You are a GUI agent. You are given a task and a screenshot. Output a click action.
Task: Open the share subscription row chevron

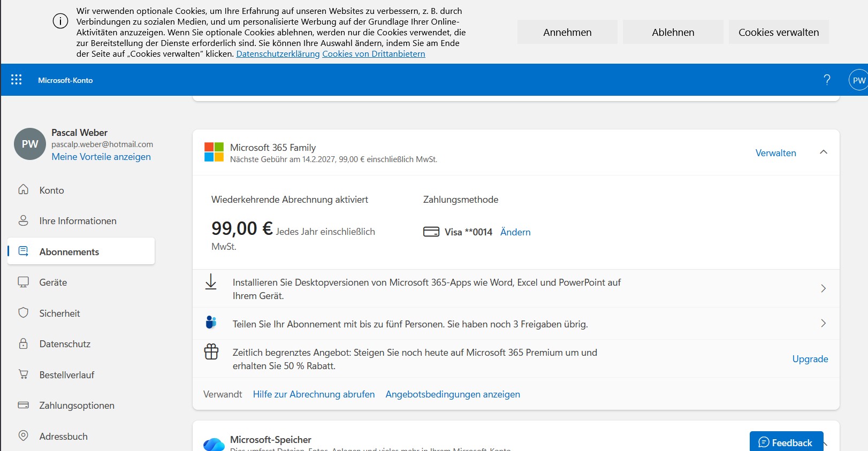coord(823,323)
